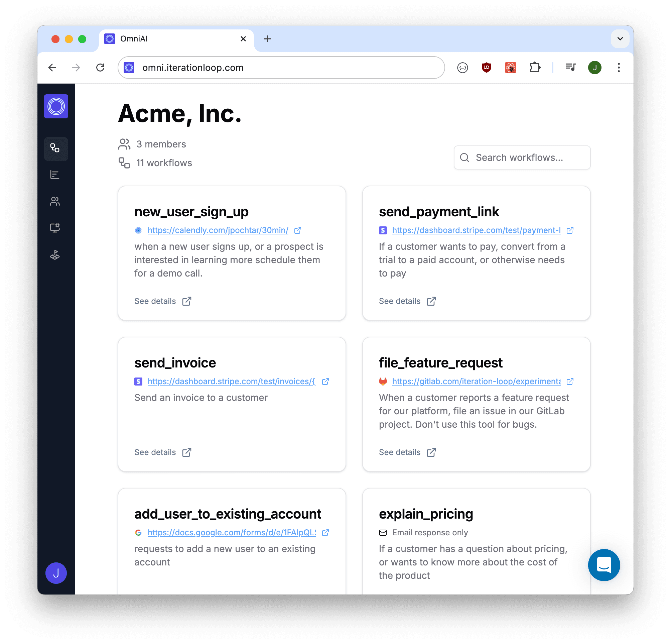Click the bottom sidebar integrations icon
Screen dimensions: 671x644
coord(55,255)
